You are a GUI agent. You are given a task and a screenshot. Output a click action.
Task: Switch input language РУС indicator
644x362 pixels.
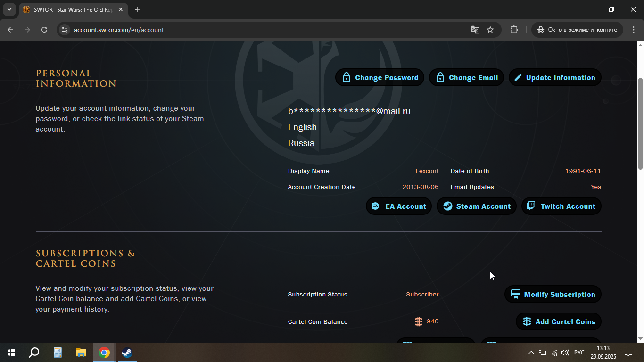[x=579, y=353]
